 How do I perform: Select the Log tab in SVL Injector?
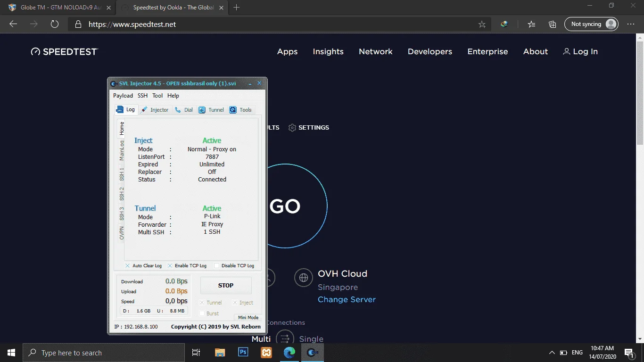[x=126, y=109]
